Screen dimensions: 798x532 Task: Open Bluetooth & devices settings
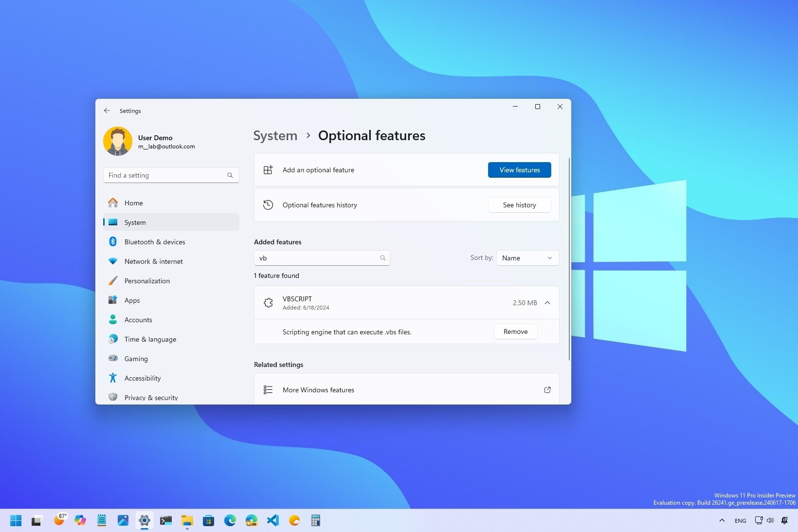click(x=171, y=242)
